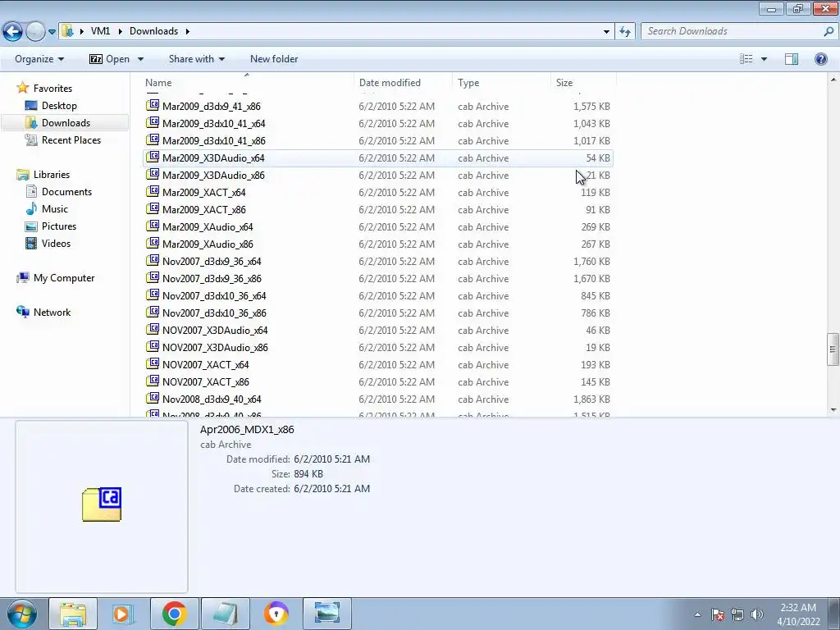
Task: Click cab icon of Mar2009_XAudio_x64
Action: [x=153, y=226]
